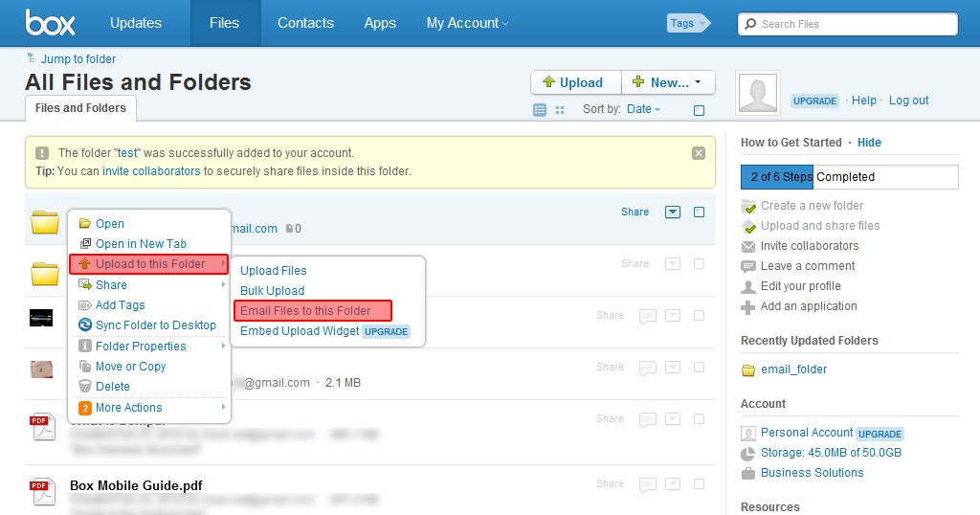The image size is (980, 515).
Task: Click the Box Mobile Guide.pdf PDF icon
Action: coord(43,491)
